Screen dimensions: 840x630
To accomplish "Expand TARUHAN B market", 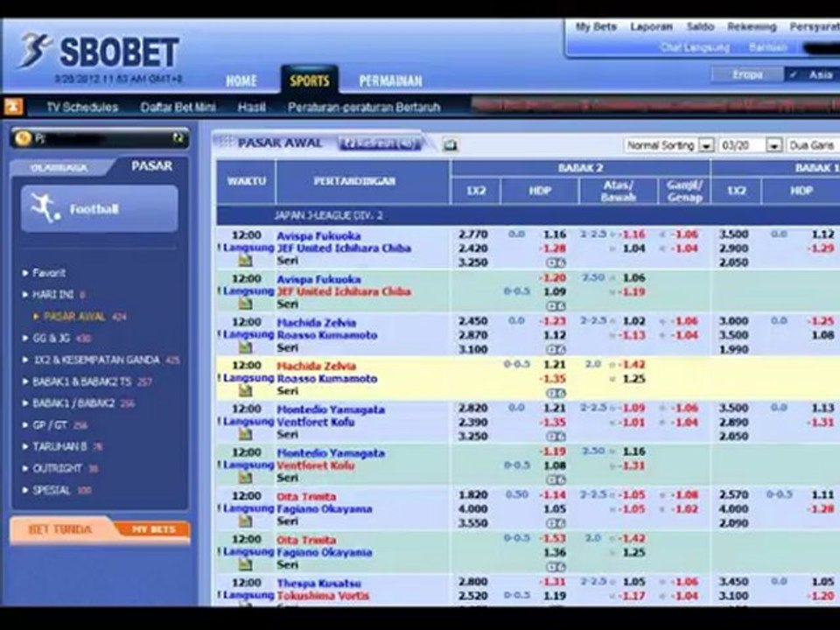I will [x=62, y=446].
